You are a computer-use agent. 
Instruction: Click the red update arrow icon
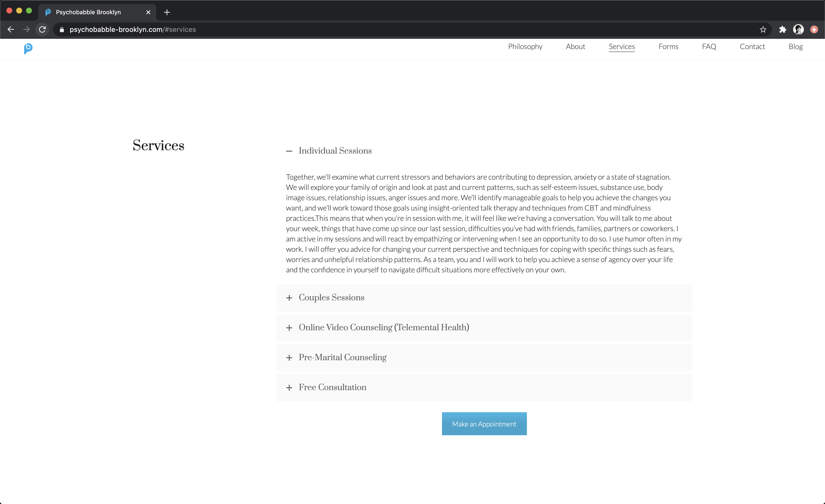pos(814,29)
